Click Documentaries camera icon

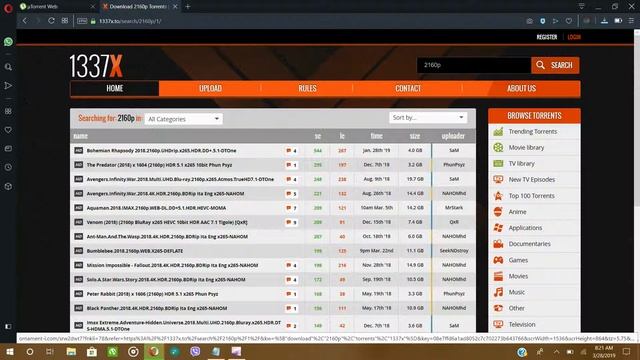click(x=498, y=244)
